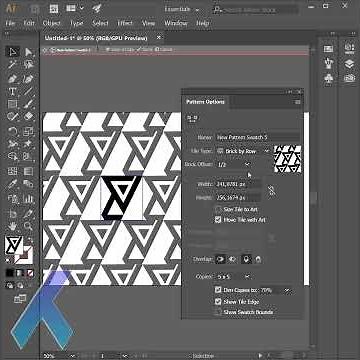Open the Type menu
Viewport: 360px width, 360px height.
pos(76,23)
